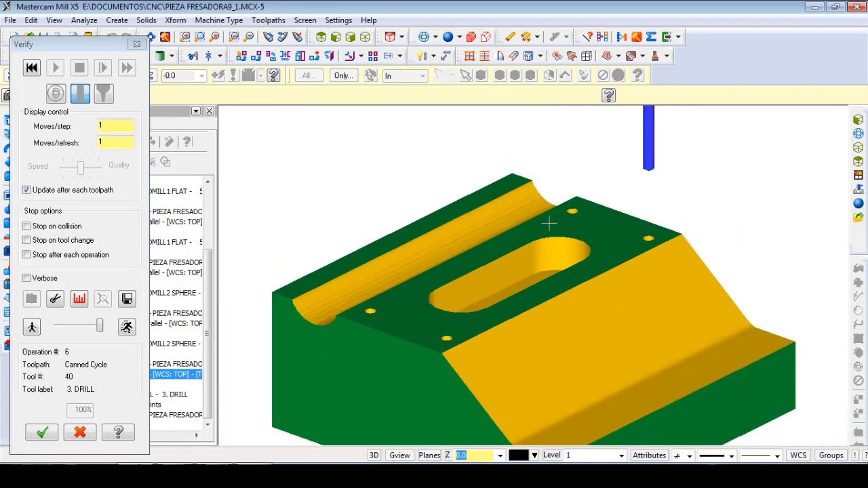Click the Gview status bar button
868x488 pixels.
(x=399, y=455)
